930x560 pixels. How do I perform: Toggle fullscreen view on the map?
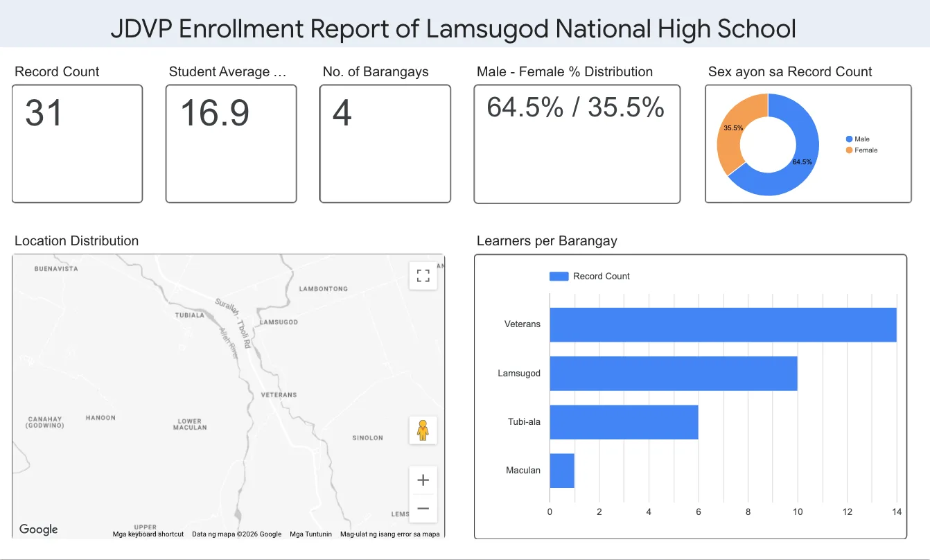tap(423, 275)
